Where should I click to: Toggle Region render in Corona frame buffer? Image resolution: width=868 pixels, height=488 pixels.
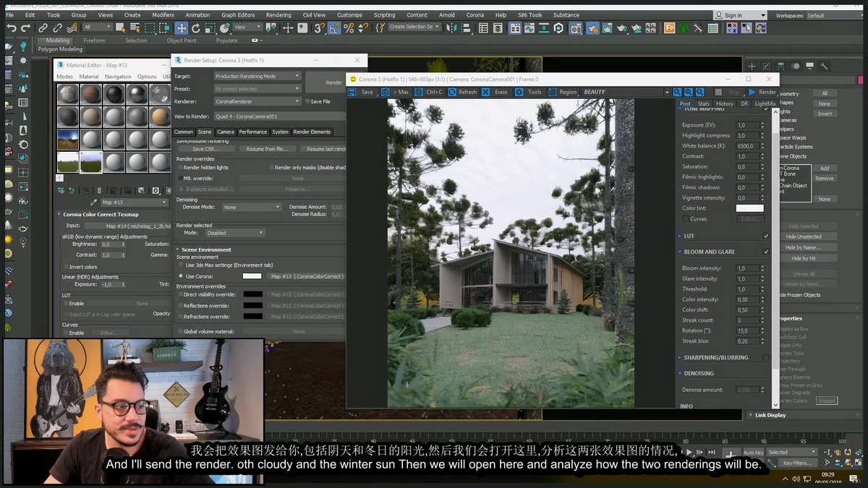click(563, 92)
